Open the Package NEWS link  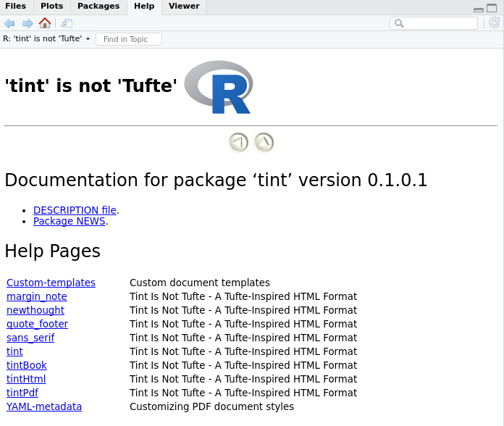(x=69, y=221)
